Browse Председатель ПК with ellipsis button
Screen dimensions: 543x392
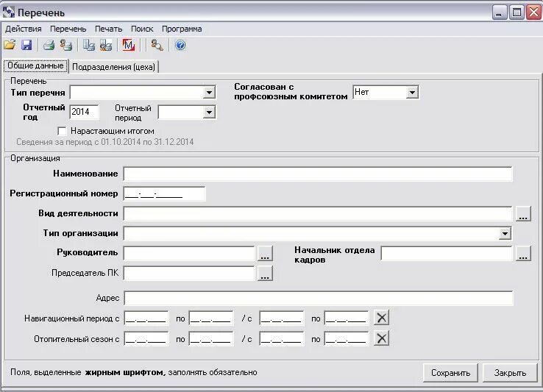(x=265, y=273)
